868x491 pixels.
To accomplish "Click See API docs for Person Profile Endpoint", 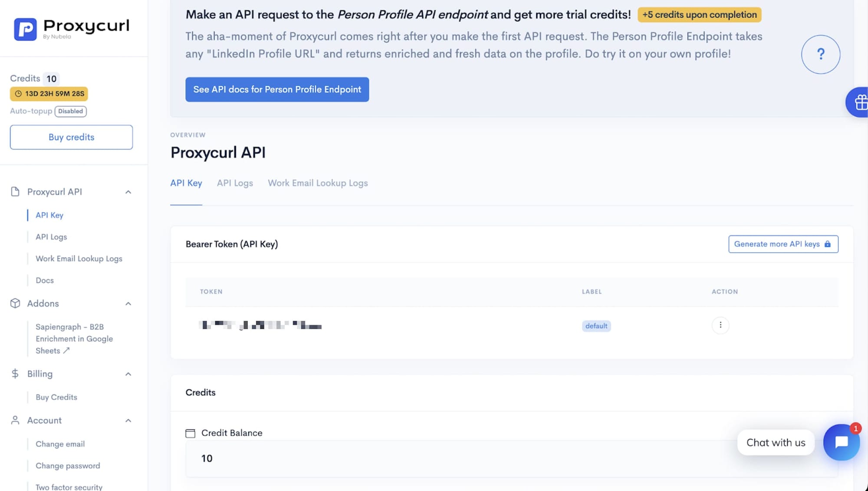I will click(277, 89).
